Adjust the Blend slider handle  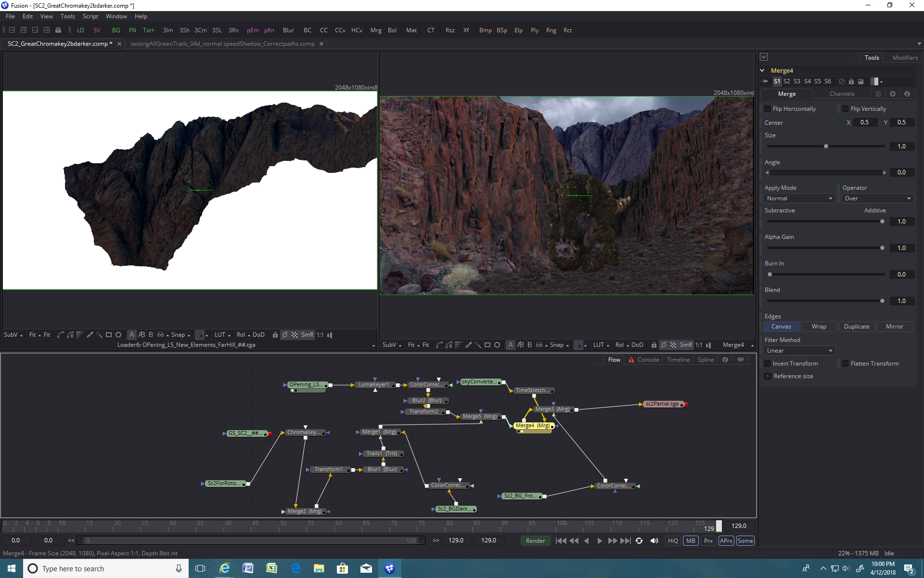click(882, 301)
